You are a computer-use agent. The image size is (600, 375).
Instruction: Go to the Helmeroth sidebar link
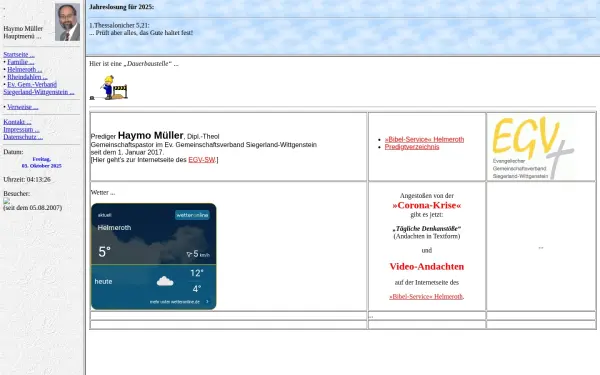tap(24, 70)
